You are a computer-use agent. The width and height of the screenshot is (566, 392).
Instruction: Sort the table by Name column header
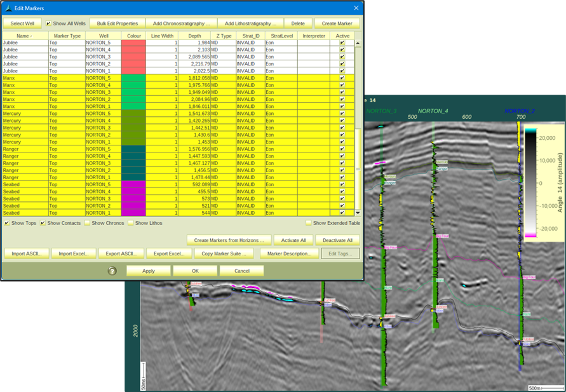coord(24,36)
